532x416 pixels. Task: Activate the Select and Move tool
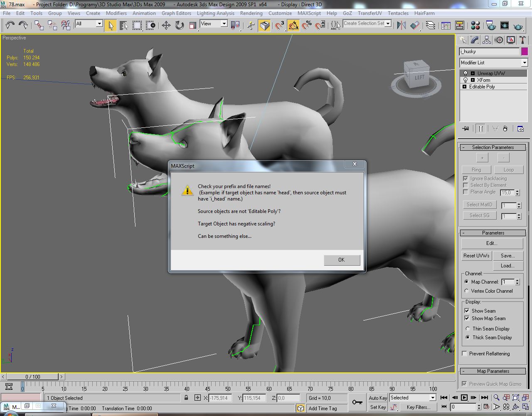coord(166,26)
